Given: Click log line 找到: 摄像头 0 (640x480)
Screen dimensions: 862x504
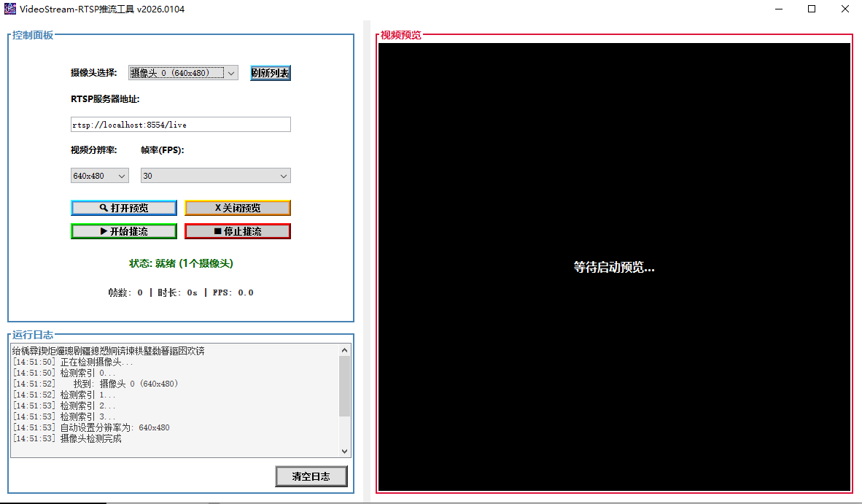Looking at the screenshot, I should tap(95, 384).
